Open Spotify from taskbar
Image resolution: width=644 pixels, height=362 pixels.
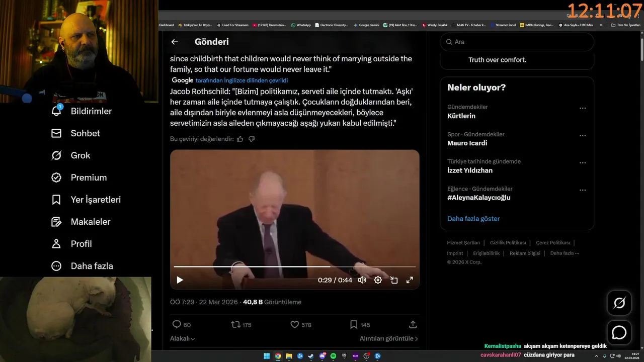pyautogui.click(x=333, y=356)
